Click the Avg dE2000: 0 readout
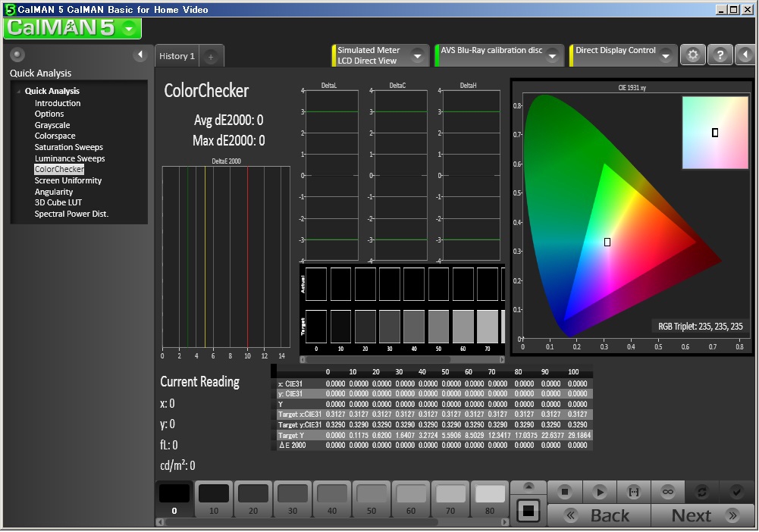Screen dimensions: 759x532 click(228, 120)
